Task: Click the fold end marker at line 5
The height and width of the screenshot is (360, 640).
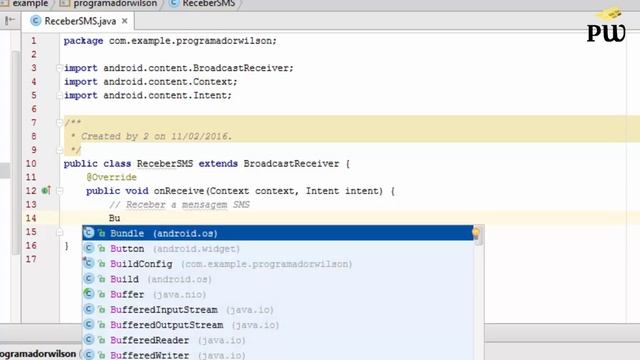Action: pyautogui.click(x=59, y=96)
